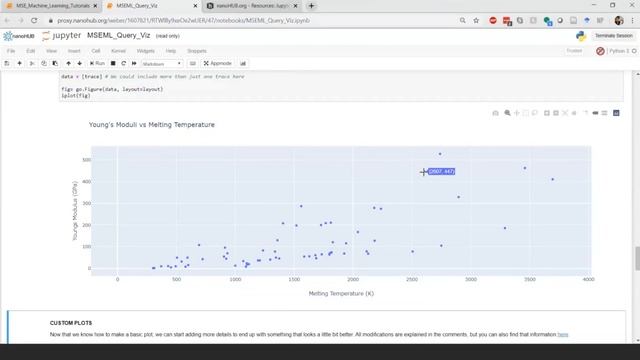The height and width of the screenshot is (360, 640).
Task: Rename notebook title MSEML_Query_Viz
Action: 118,36
